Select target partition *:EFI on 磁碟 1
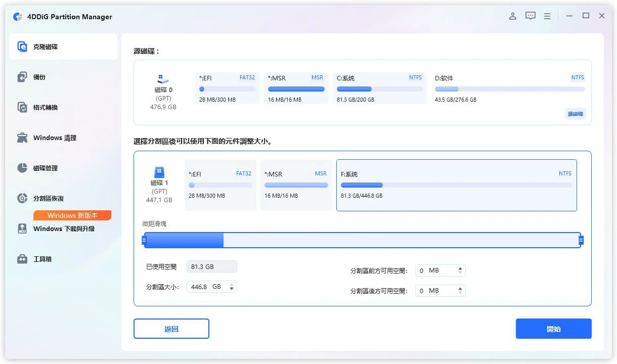 221,185
